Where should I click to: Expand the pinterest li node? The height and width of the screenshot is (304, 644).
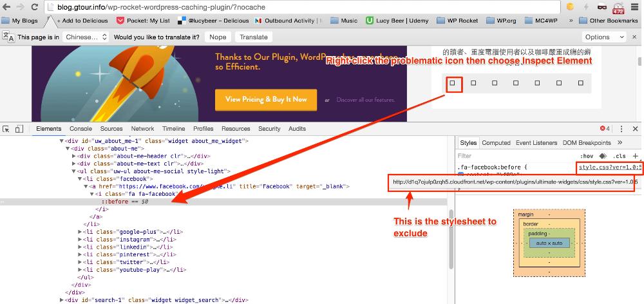(x=80, y=254)
